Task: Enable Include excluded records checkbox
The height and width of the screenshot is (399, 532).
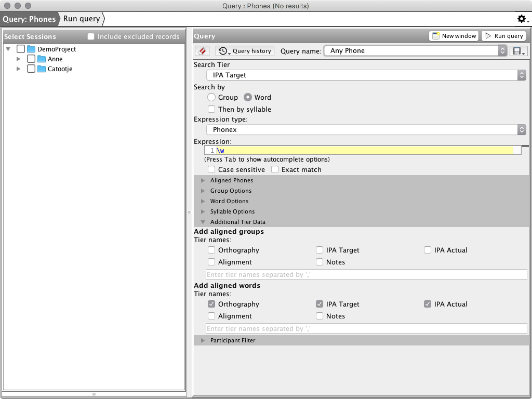Action: pos(91,36)
